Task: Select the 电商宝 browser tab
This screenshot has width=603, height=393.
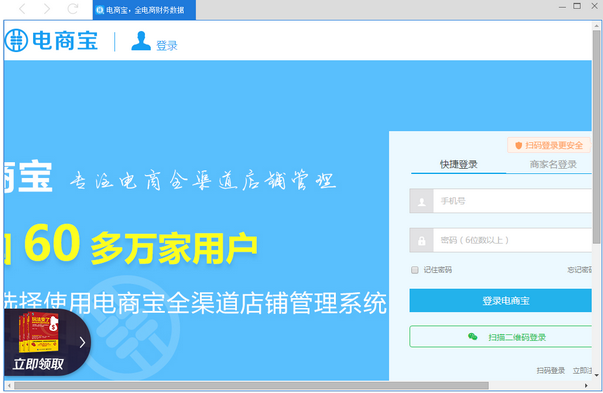Action: pyautogui.click(x=144, y=10)
